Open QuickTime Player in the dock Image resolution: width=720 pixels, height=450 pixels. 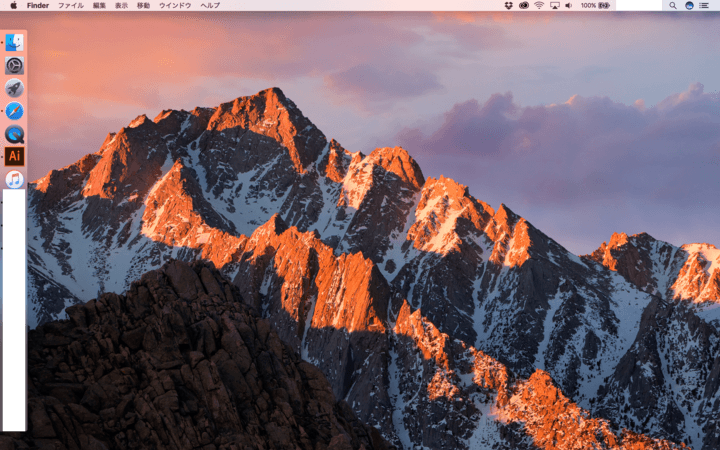(x=14, y=134)
